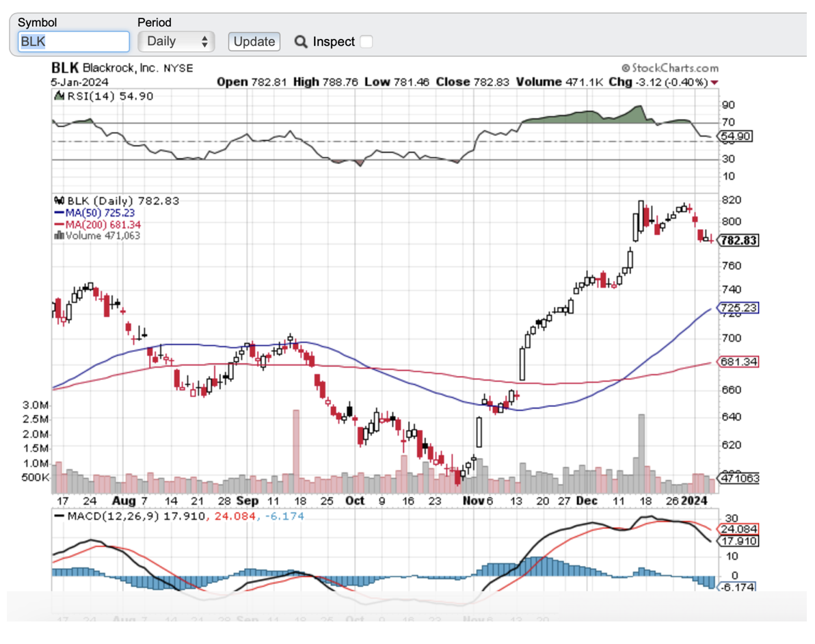Click the 725.23 MA(50) value tag
The width and height of the screenshot is (815, 644).
click(738, 308)
